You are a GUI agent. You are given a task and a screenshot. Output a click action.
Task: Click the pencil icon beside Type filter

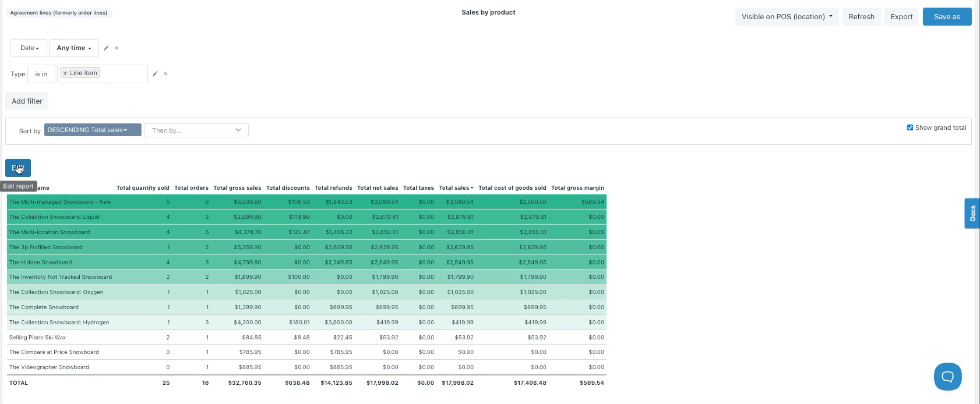[155, 74]
